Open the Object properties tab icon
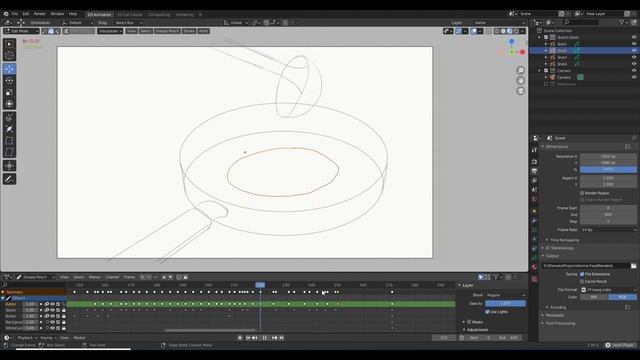 534,211
